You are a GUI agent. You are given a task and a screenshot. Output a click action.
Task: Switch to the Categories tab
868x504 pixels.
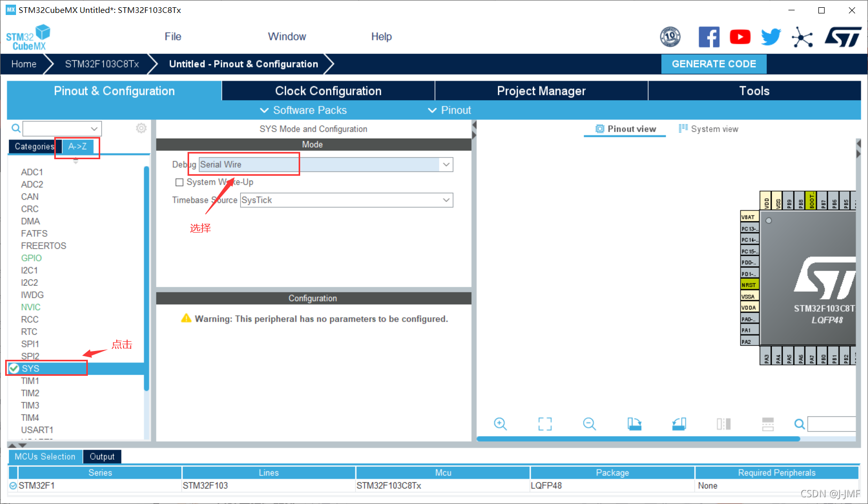tap(35, 146)
